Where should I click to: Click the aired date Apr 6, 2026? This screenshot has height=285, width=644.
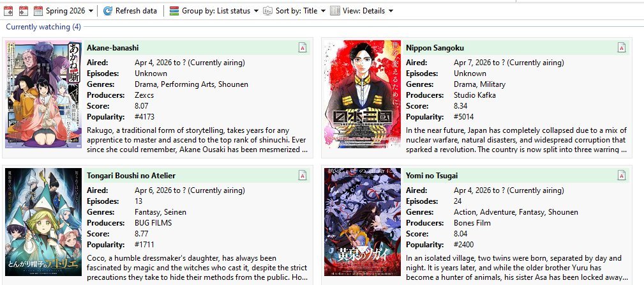154,191
